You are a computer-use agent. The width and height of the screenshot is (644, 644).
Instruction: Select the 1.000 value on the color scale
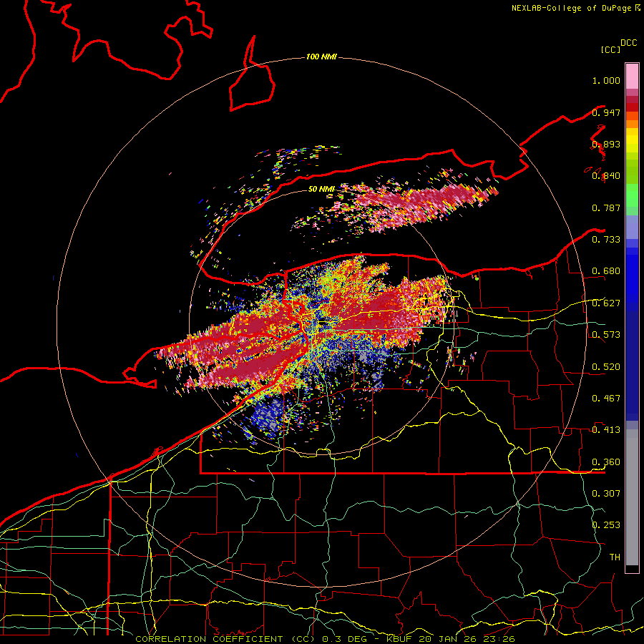point(606,80)
